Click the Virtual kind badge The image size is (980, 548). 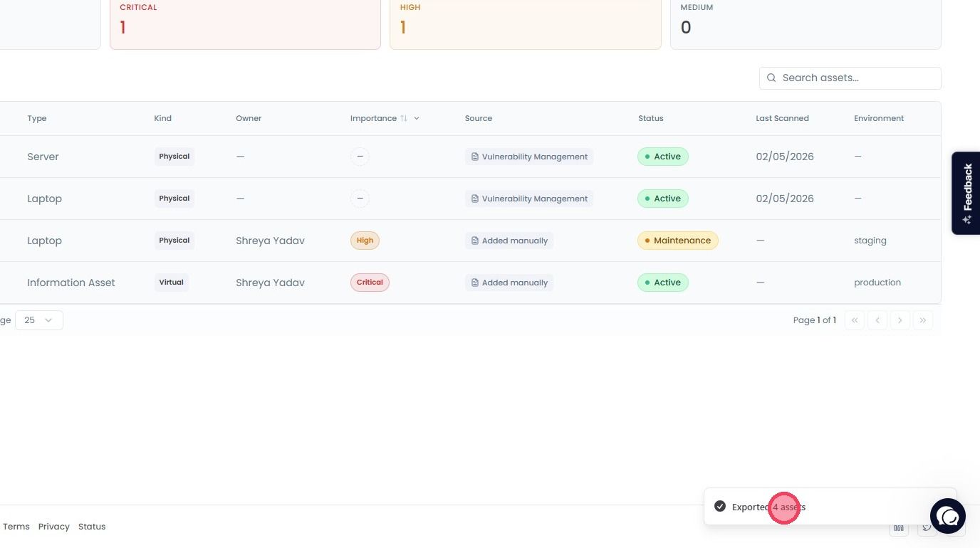171,283
